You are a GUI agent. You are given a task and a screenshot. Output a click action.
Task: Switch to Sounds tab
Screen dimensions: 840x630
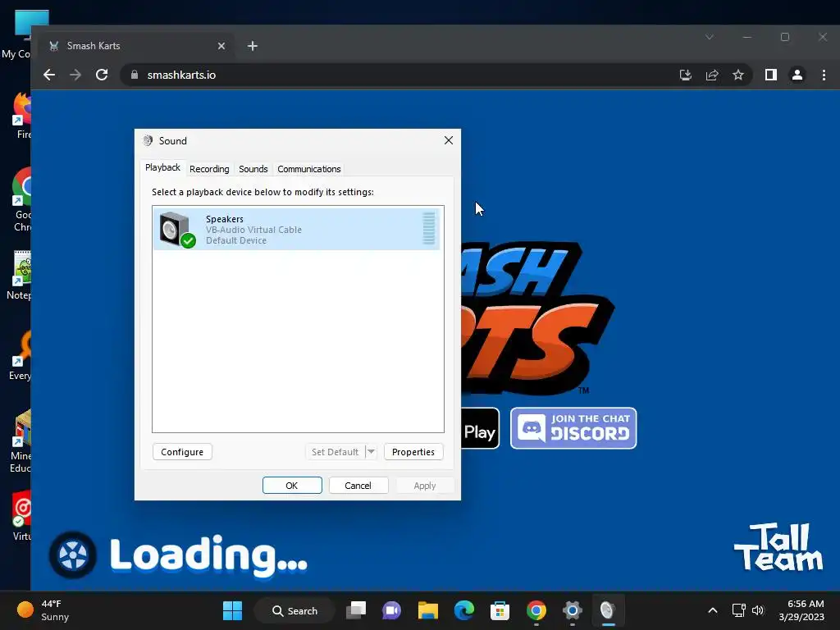[x=253, y=169]
